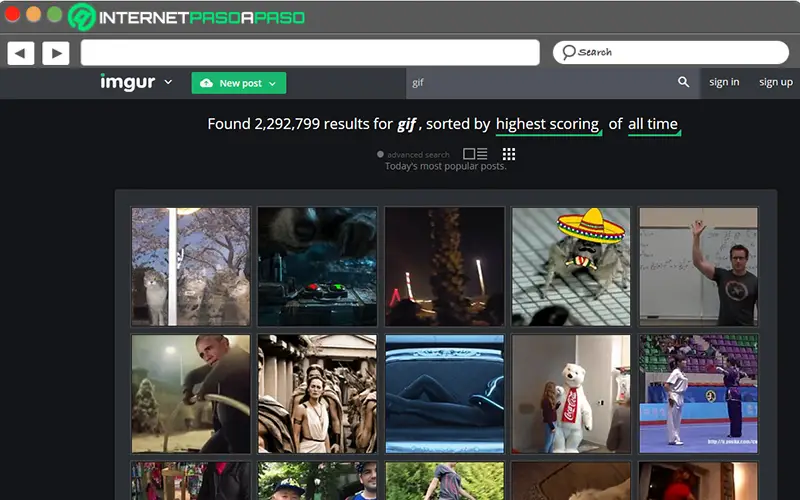Click the imgur search magnifier icon

pyautogui.click(x=683, y=82)
